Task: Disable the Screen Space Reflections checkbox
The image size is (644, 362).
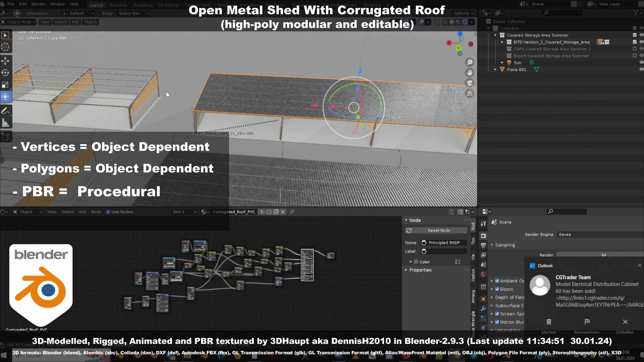Action: pyautogui.click(x=497, y=314)
